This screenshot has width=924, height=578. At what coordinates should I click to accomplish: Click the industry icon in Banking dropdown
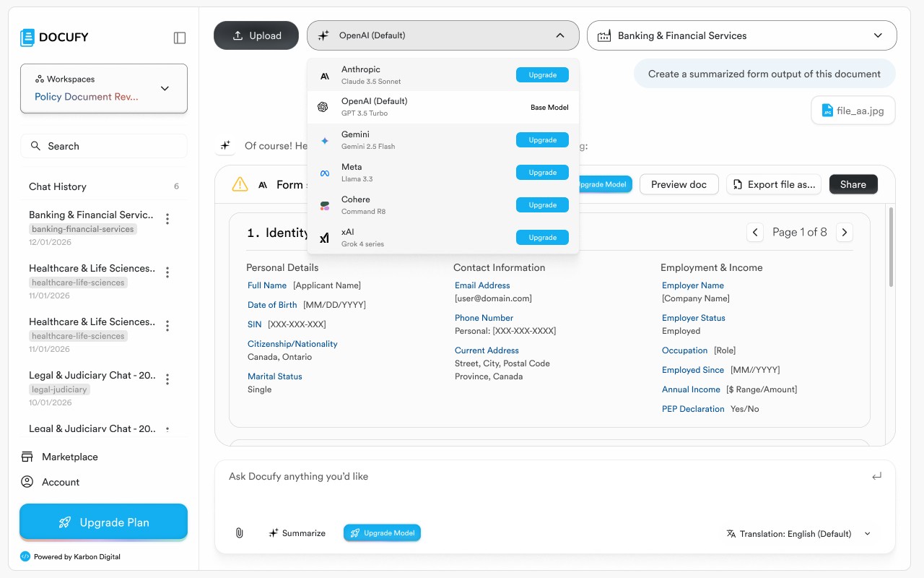pyautogui.click(x=604, y=35)
